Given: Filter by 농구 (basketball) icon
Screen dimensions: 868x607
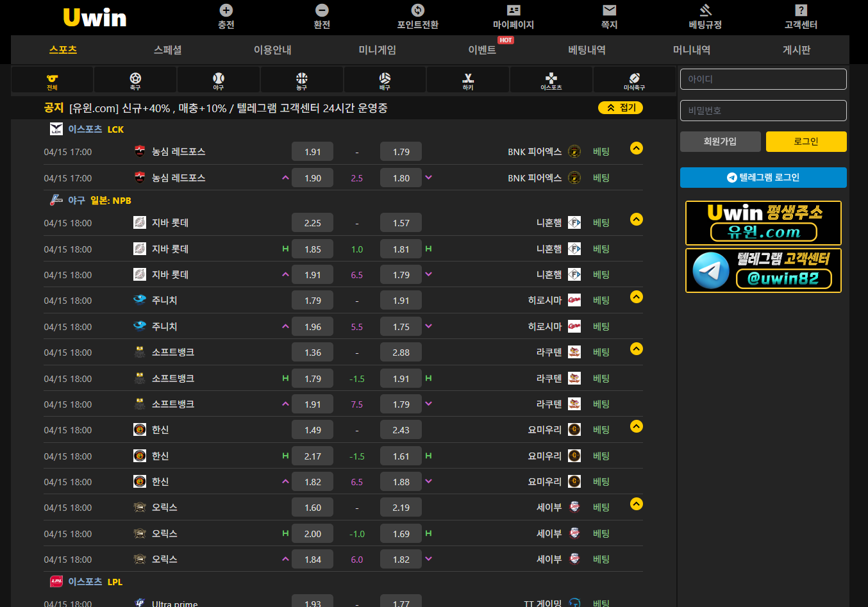Looking at the screenshot, I should [x=302, y=80].
